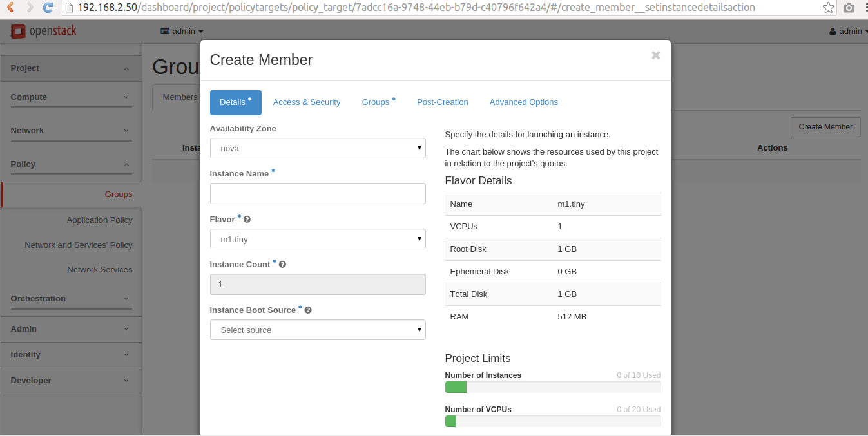868x436 pixels.
Task: Click the browser back arrow
Action: coord(10,8)
